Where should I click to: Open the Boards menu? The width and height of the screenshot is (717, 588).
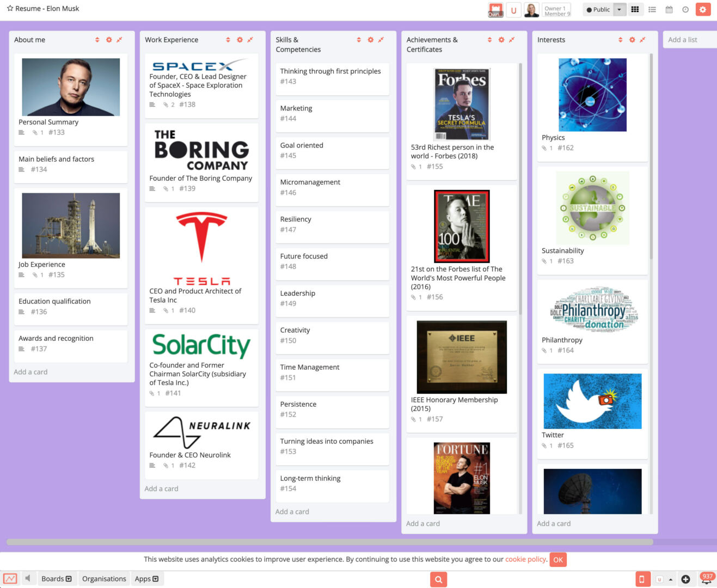point(57,579)
